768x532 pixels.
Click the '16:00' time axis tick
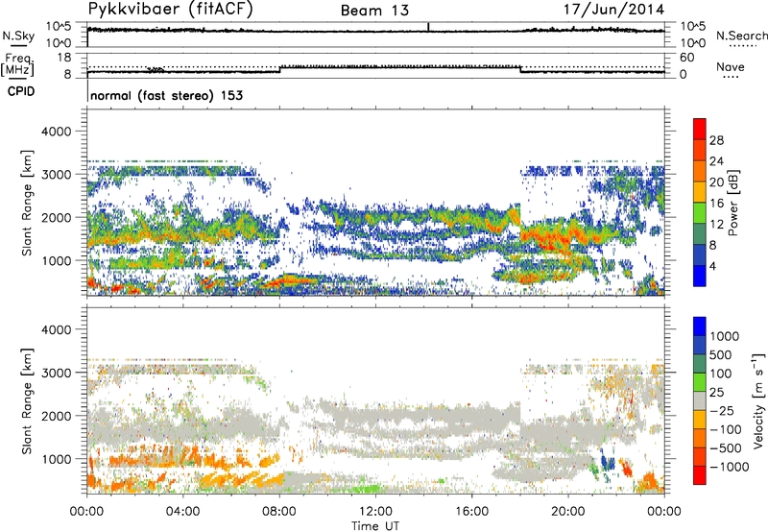tap(471, 512)
